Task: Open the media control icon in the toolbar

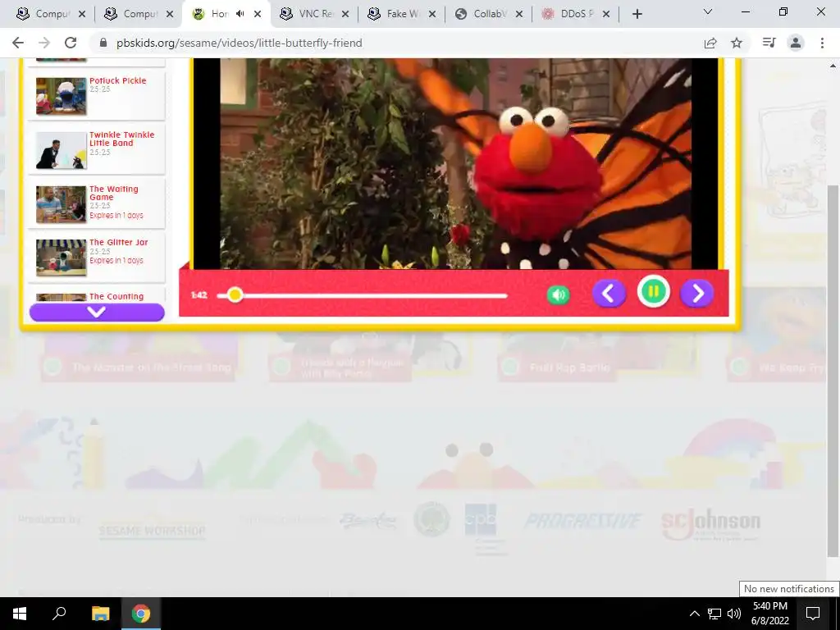Action: [769, 43]
